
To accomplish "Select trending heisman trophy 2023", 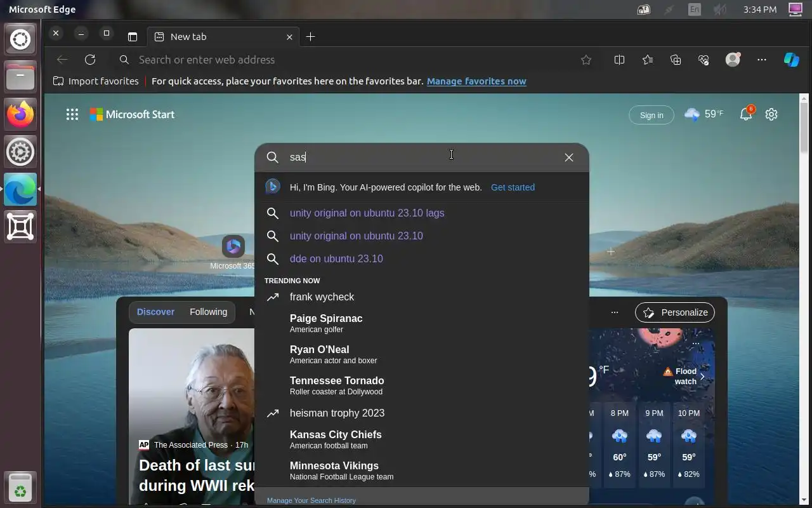I will [422, 413].
